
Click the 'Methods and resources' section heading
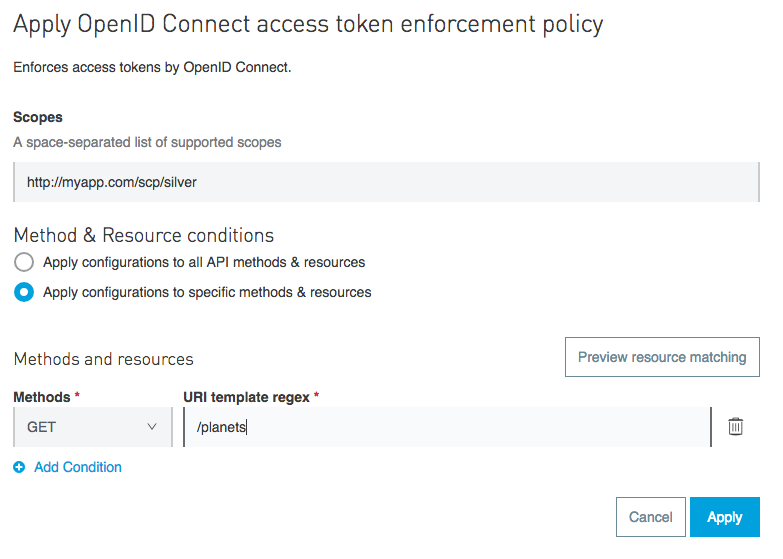tap(103, 359)
